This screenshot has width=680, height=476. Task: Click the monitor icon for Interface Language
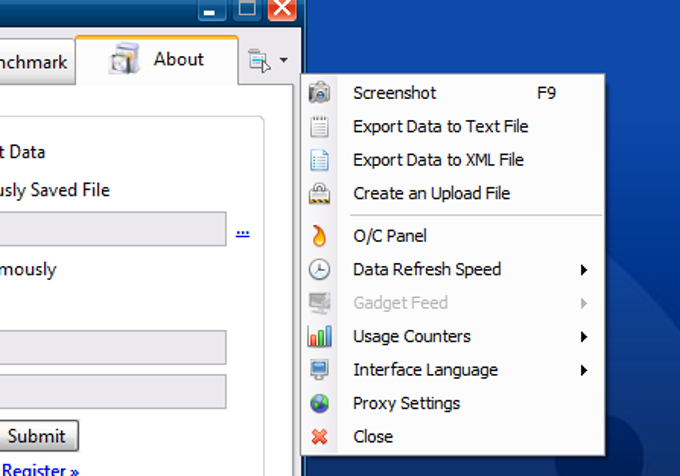[319, 370]
